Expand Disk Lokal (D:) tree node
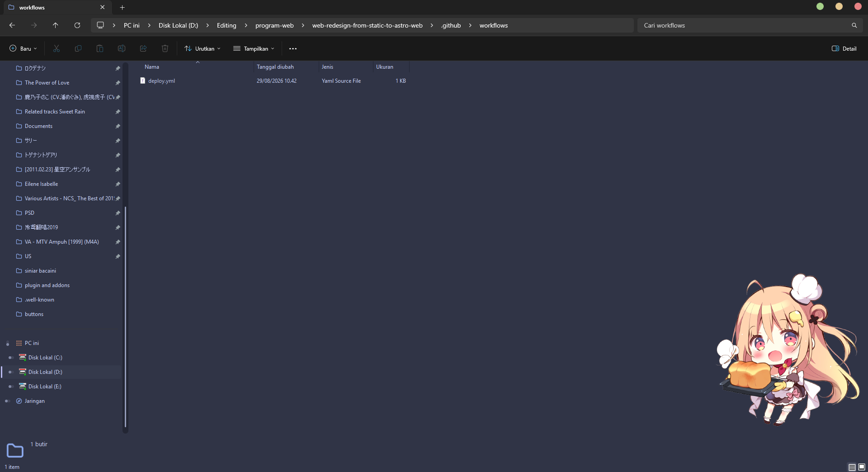 10,372
